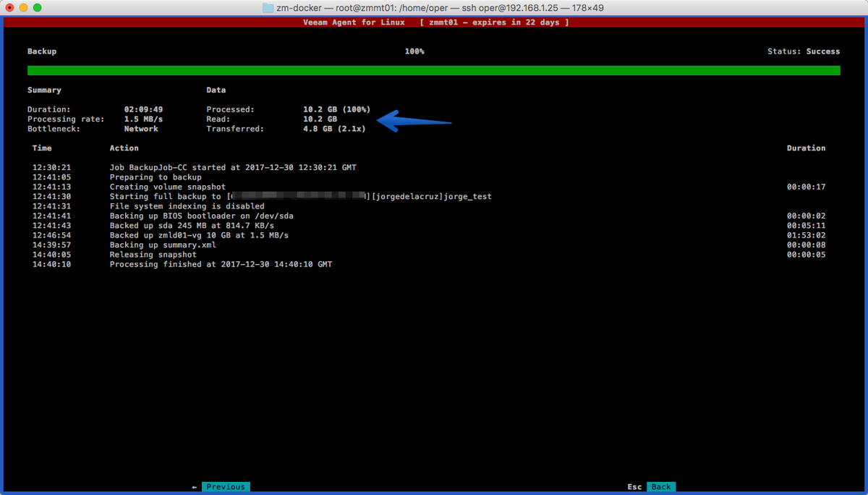This screenshot has height=495, width=868.
Task: Click the Summary section heading
Action: (x=44, y=90)
